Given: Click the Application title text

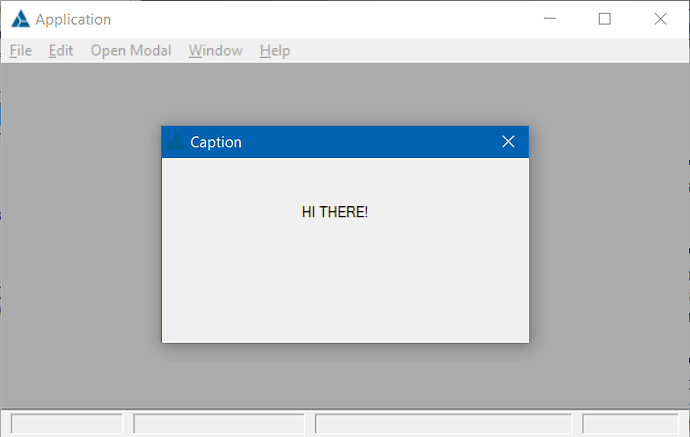Looking at the screenshot, I should [x=73, y=19].
